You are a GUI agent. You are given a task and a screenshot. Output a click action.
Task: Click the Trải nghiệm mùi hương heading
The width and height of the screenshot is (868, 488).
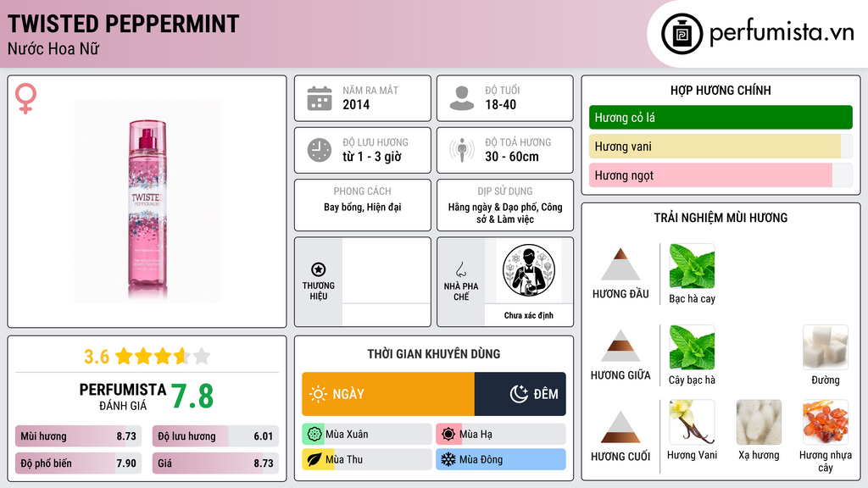point(721,218)
